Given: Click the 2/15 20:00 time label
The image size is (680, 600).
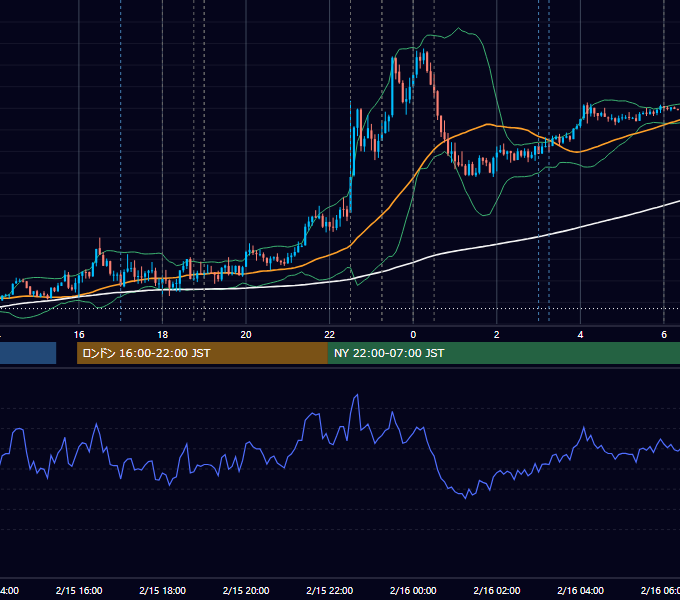Looking at the screenshot, I should pyautogui.click(x=246, y=590).
